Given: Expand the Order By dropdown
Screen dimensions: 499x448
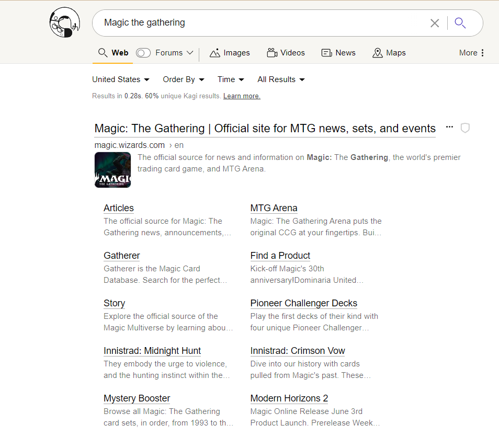Looking at the screenshot, I should 183,79.
